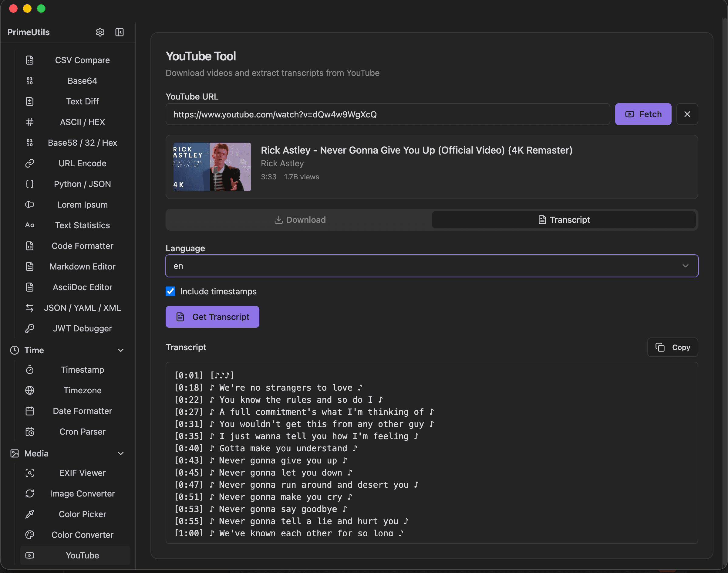
Task: Toggle the sidebar collapse icon
Action: point(120,32)
